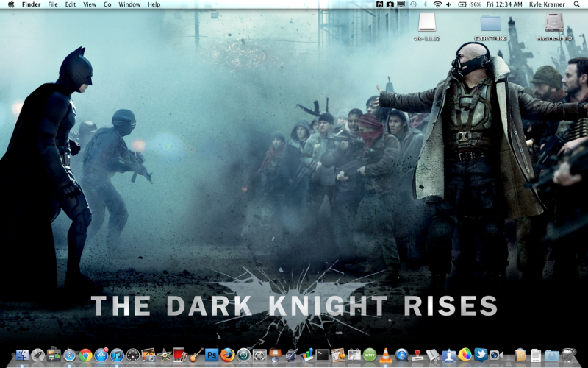Screen dimensions: 588x368
Task: Open the video camera app in Dock
Action: (x=496, y=355)
